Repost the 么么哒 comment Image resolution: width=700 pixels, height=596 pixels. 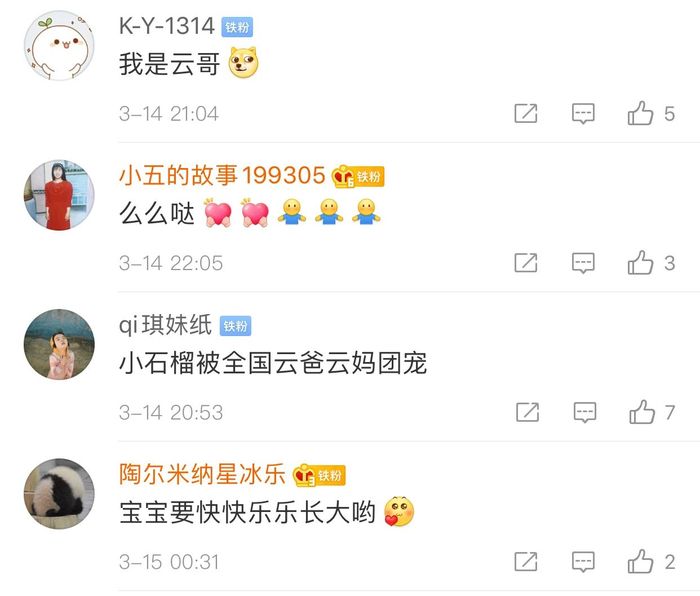click(x=526, y=263)
